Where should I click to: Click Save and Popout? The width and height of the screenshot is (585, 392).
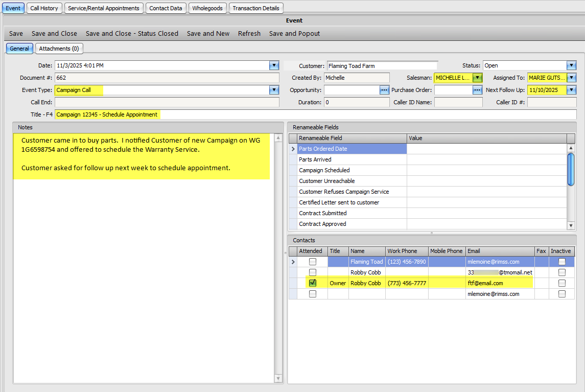point(294,34)
